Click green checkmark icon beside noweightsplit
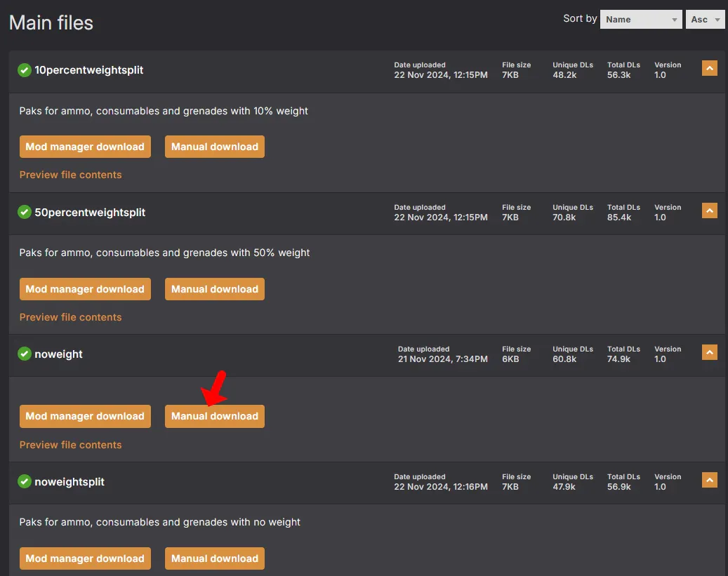 (25, 482)
